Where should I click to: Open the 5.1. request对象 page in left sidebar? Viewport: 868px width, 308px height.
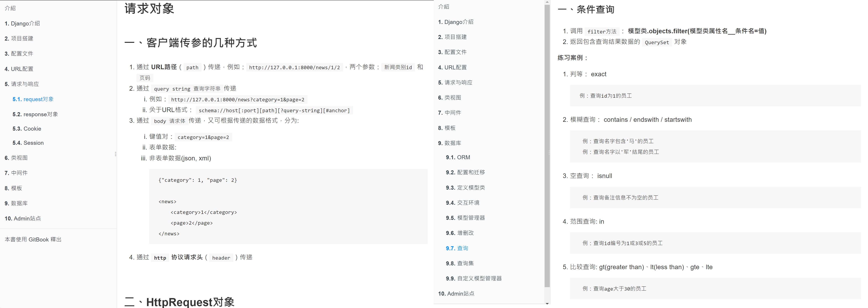tap(33, 99)
